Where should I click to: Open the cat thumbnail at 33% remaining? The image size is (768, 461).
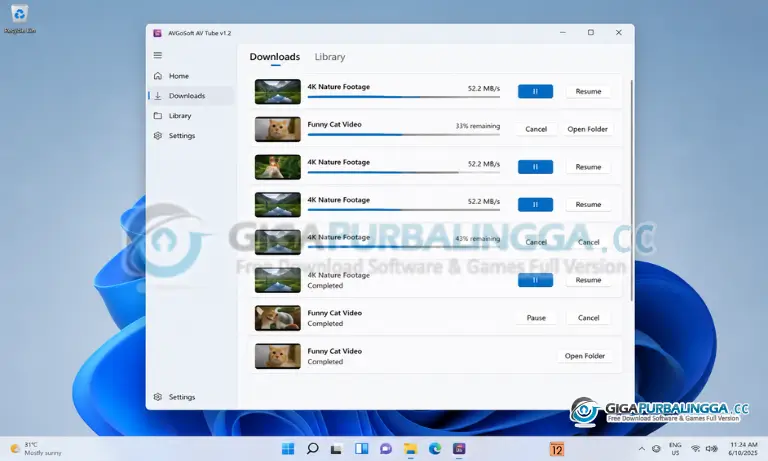click(x=278, y=129)
